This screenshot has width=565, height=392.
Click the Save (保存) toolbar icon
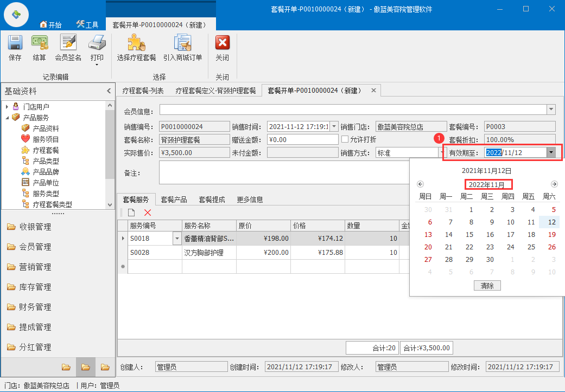pyautogui.click(x=15, y=43)
